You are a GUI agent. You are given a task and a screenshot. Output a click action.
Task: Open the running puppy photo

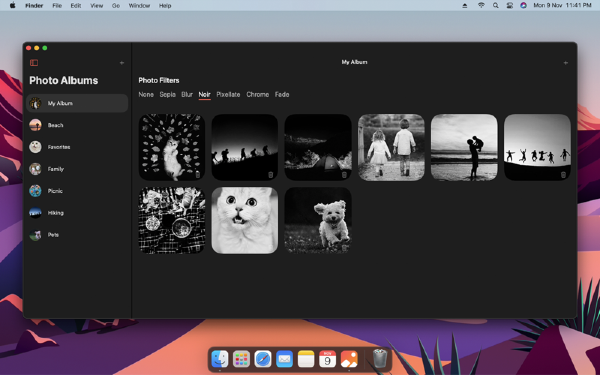click(x=318, y=220)
